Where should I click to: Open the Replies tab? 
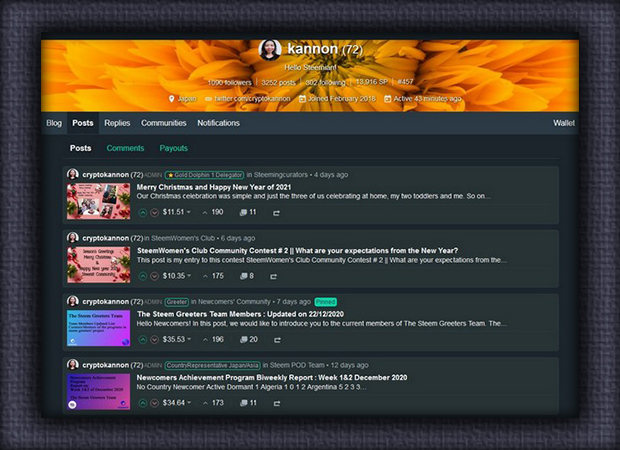click(x=117, y=123)
